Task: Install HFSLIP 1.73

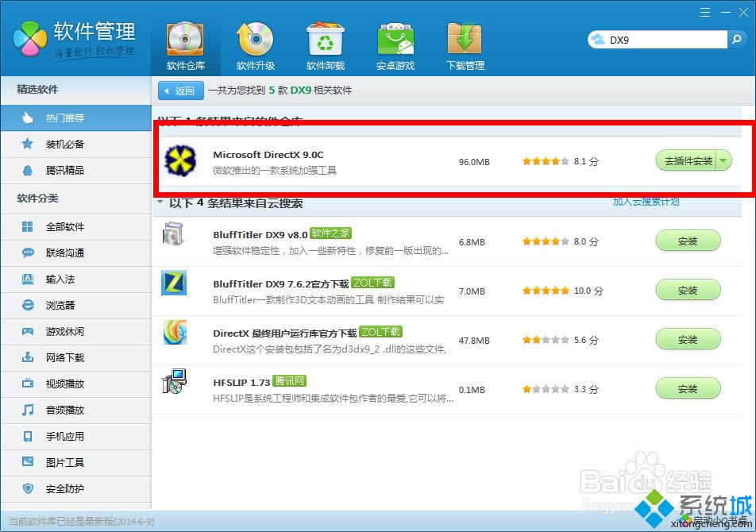Action: [688, 388]
